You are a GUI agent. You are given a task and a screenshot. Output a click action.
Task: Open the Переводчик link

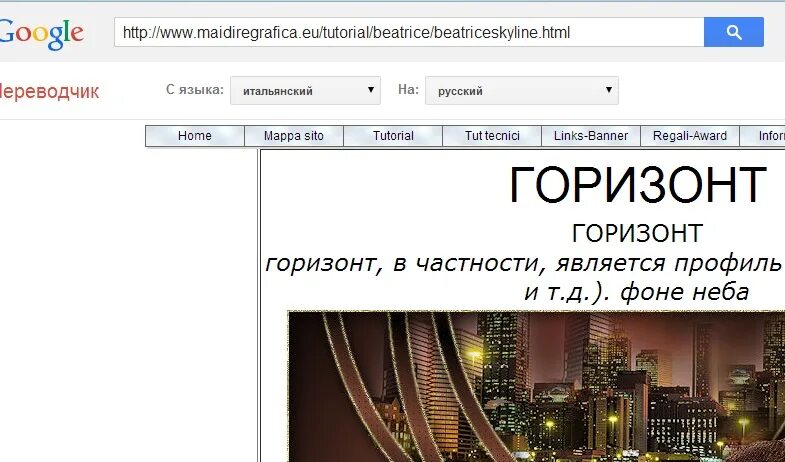(49, 92)
